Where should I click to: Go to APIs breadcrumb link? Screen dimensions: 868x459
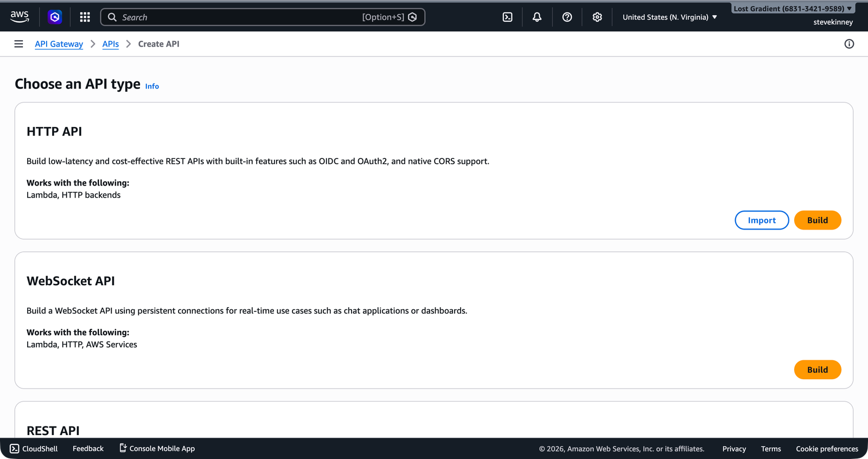(x=111, y=44)
